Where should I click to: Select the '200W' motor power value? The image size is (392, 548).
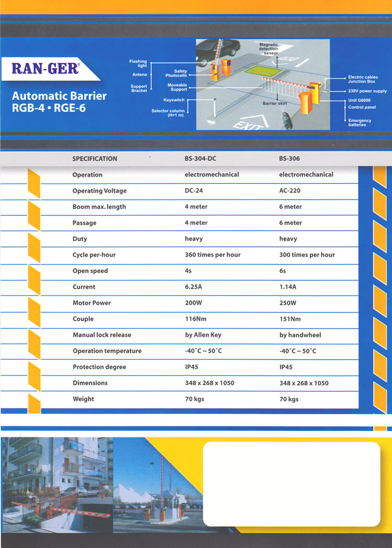[x=193, y=303]
